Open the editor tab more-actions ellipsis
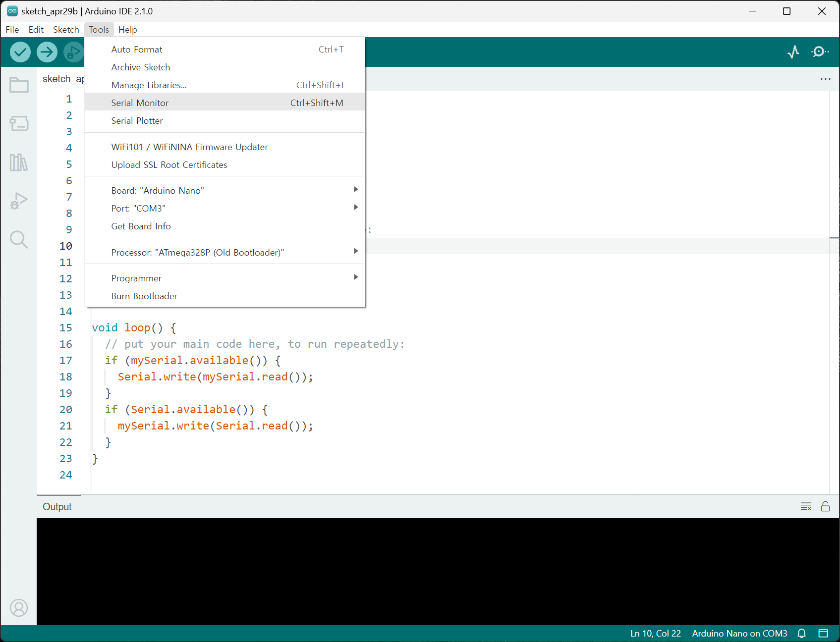 [825, 79]
